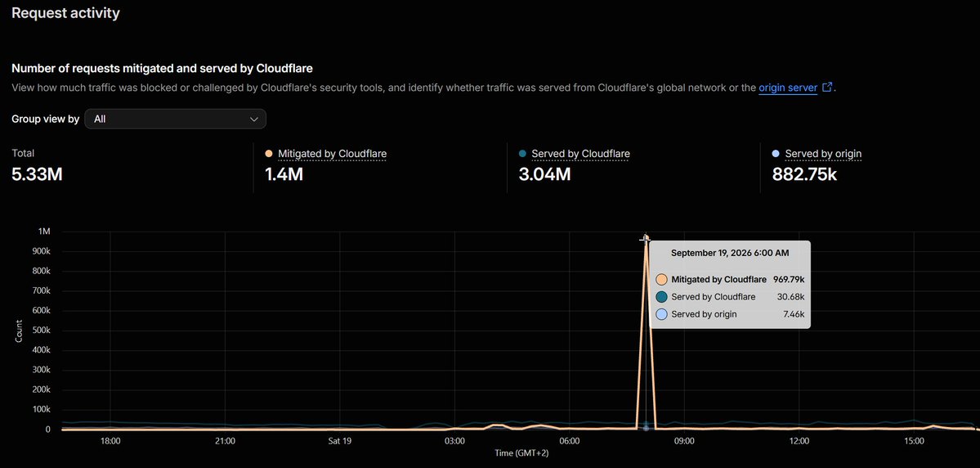Click the Request activity heading

coord(65,12)
